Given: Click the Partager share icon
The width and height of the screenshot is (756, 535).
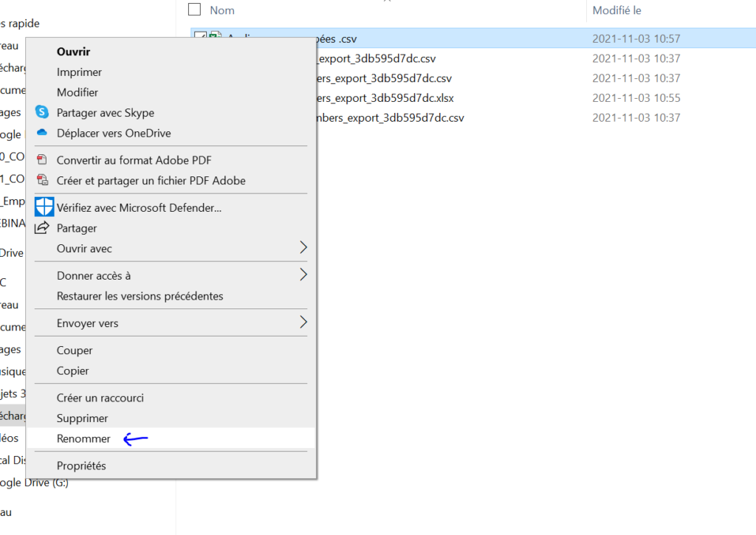Looking at the screenshot, I should click(x=44, y=228).
